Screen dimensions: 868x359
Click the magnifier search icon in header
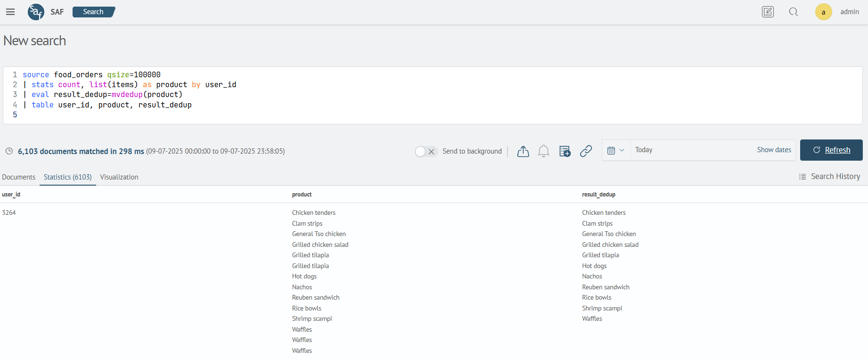tap(794, 12)
